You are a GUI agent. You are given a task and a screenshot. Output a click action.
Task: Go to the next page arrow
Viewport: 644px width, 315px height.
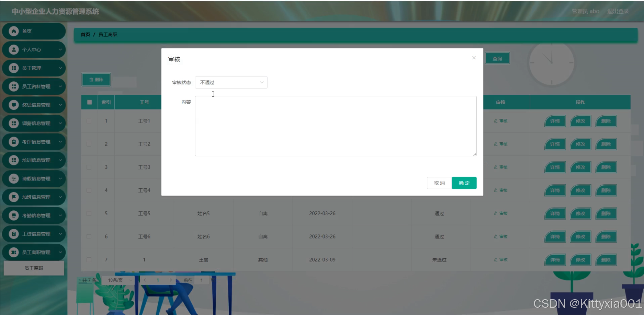tap(171, 280)
